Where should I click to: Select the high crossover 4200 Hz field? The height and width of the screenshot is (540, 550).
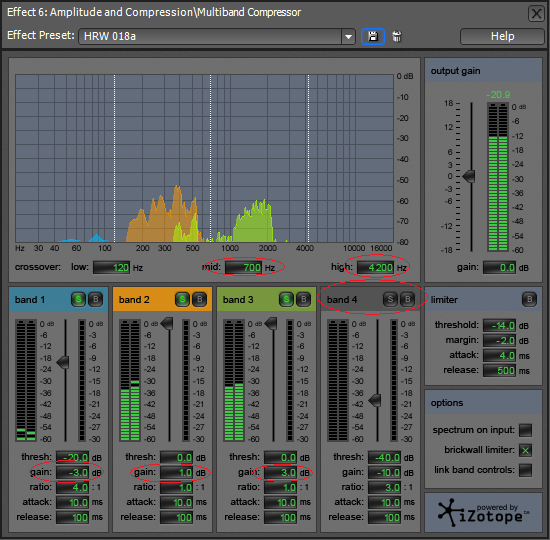(x=375, y=268)
